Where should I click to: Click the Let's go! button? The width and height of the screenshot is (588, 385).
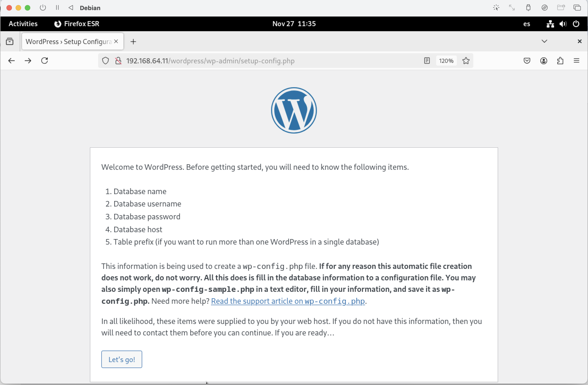(x=122, y=359)
